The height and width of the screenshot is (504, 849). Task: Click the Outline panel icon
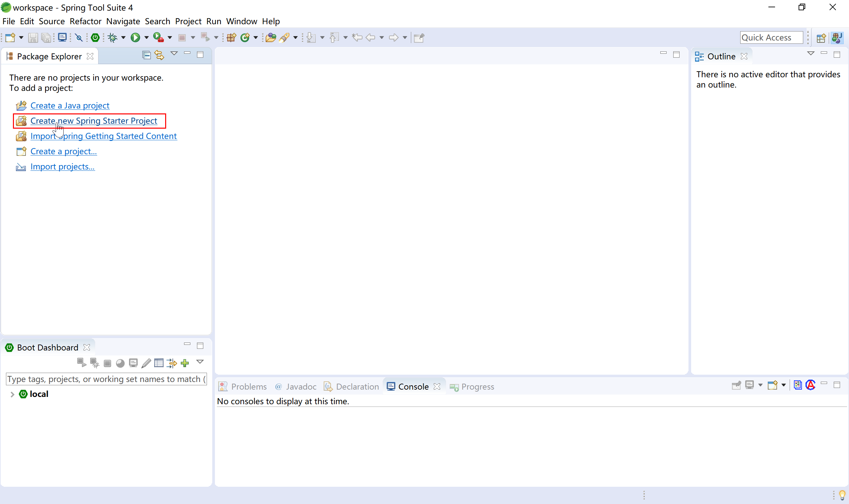tap(700, 56)
